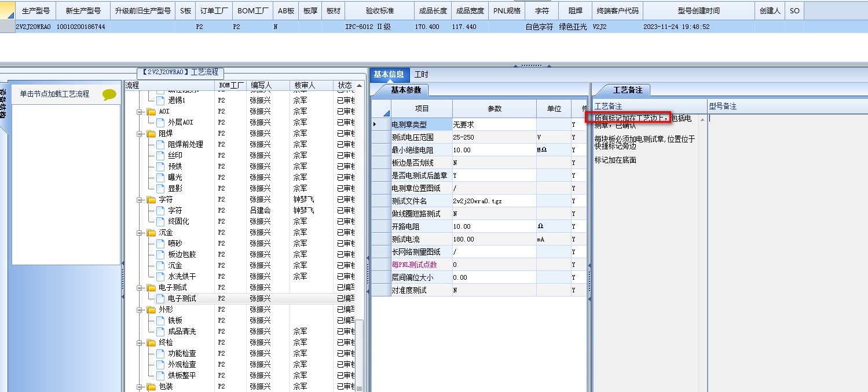The height and width of the screenshot is (392, 868).
Task: Select the 字符 leaf node by 吕建会
Action: (175, 211)
